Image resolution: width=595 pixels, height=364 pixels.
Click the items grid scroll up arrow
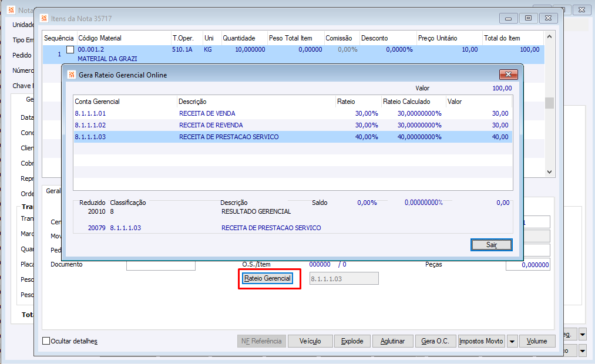tap(549, 37)
